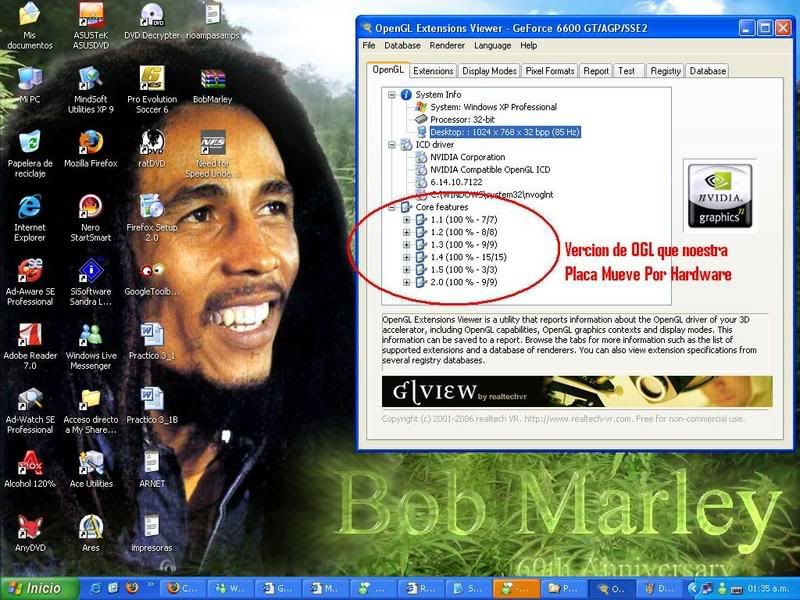Screen dimensions: 800x600
Task: Open the Alcohol 120% desktop icon
Action: click(30, 463)
